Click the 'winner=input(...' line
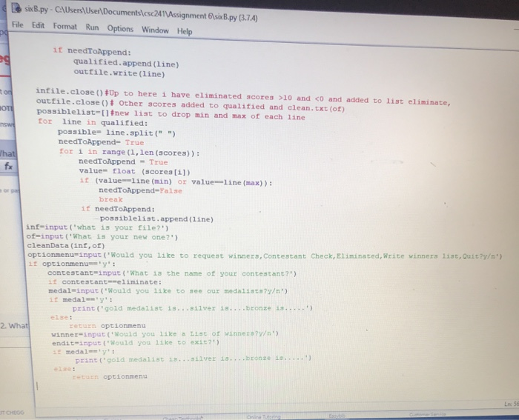 coord(165,334)
